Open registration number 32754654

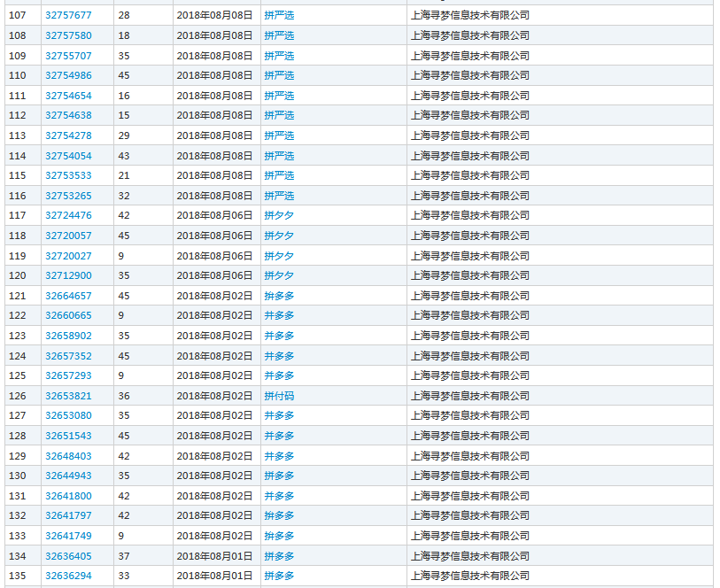pyautogui.click(x=68, y=96)
